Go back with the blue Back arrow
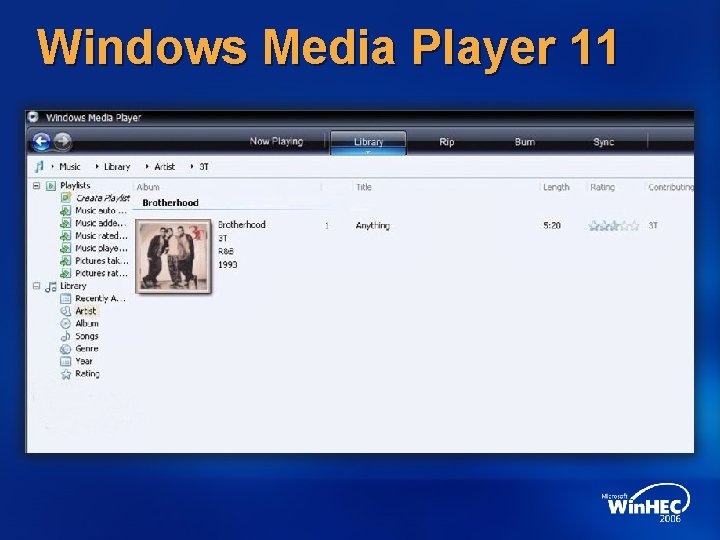This screenshot has height=540, width=720. tap(41, 142)
